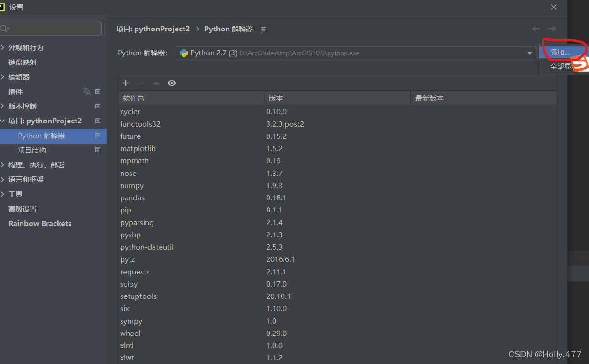Sort by 版本 column header
Screen dimensions: 589x364
coord(337,98)
